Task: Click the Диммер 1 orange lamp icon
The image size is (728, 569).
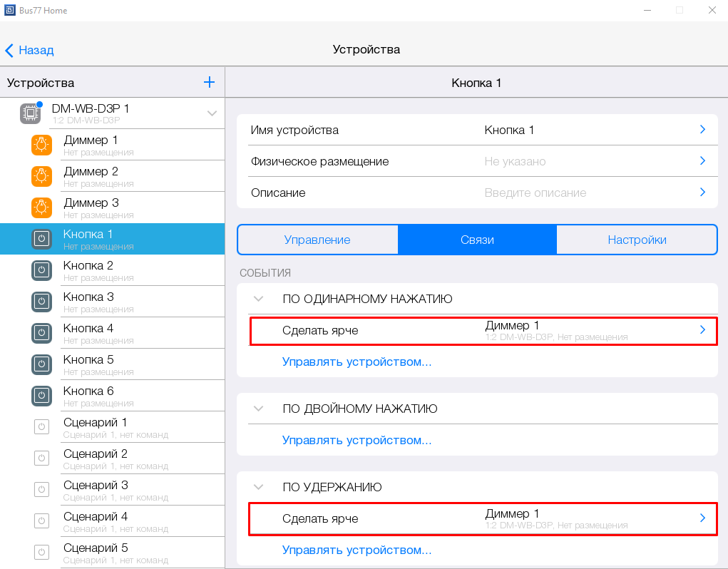Action: coord(42,145)
